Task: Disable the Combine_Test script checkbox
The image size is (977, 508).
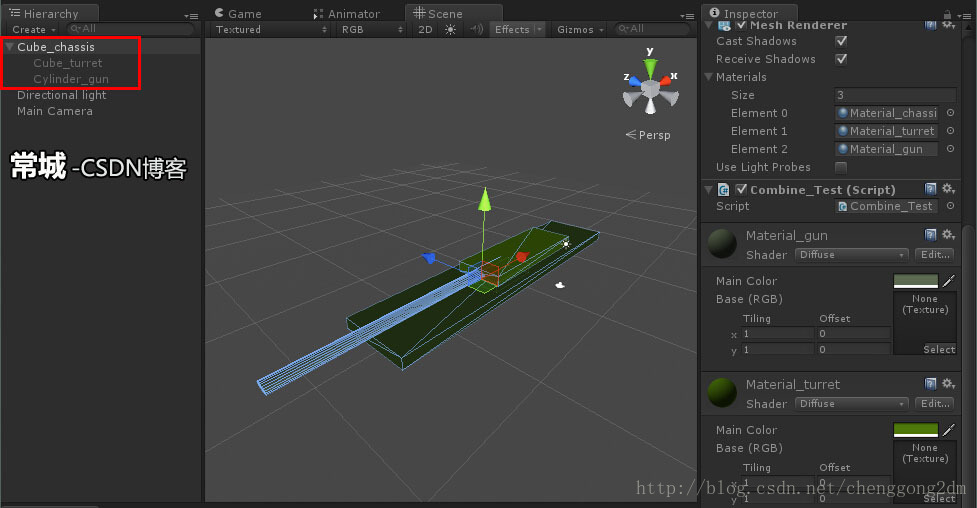Action: [741, 189]
